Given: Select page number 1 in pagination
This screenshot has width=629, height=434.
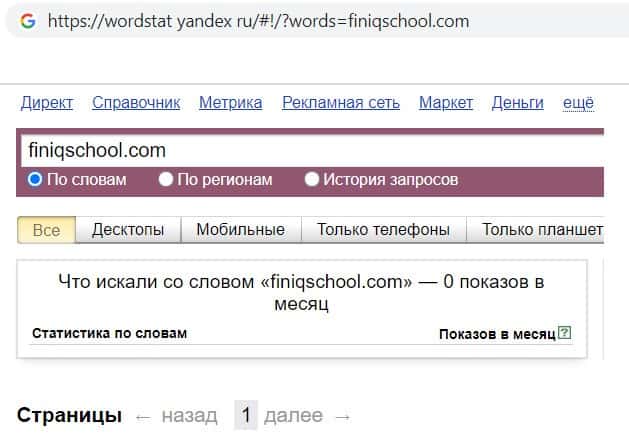Looking at the screenshot, I should point(246,415).
